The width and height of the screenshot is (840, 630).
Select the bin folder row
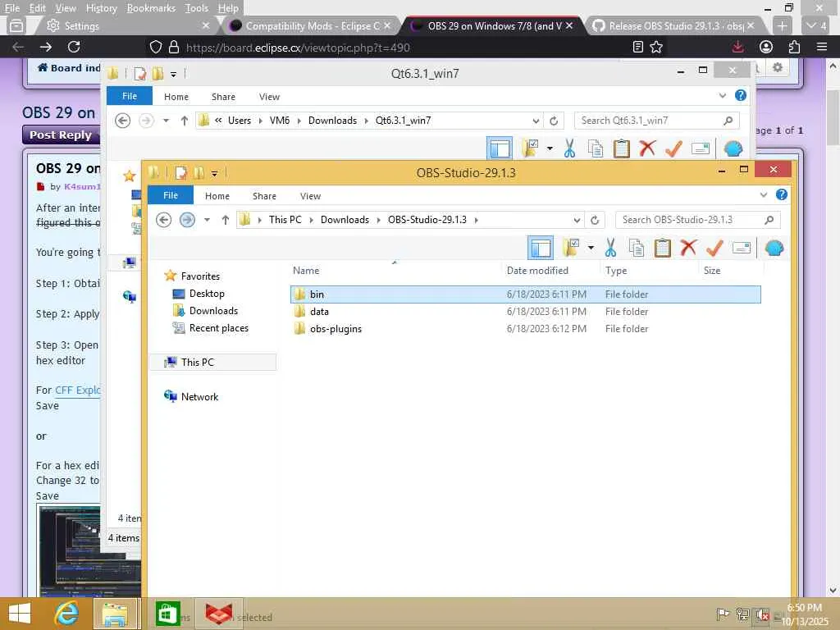[526, 294]
